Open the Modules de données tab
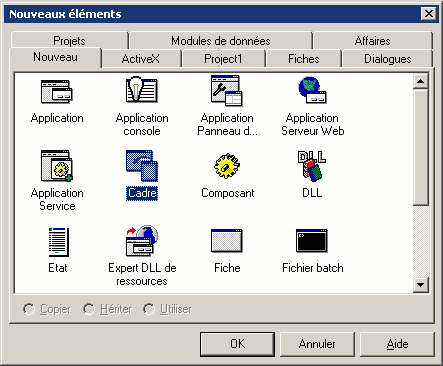The width and height of the screenshot is (443, 366). [221, 41]
